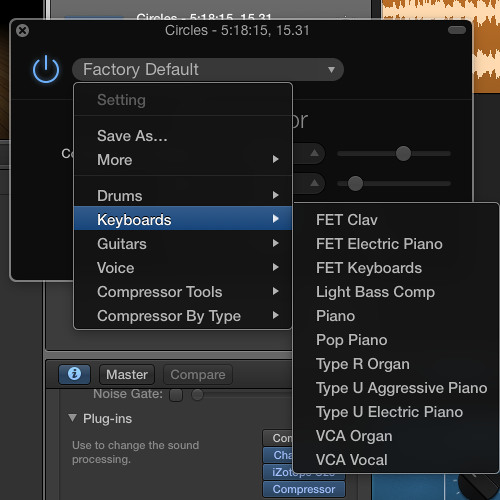Toggle the plug-in power button
The height and width of the screenshot is (500, 500).
[46, 69]
